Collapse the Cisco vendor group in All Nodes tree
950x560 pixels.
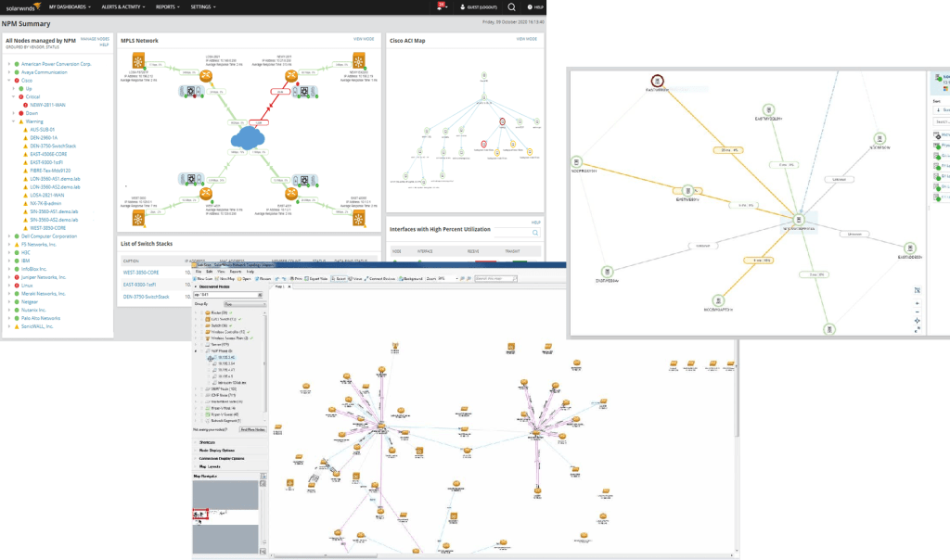click(x=8, y=80)
